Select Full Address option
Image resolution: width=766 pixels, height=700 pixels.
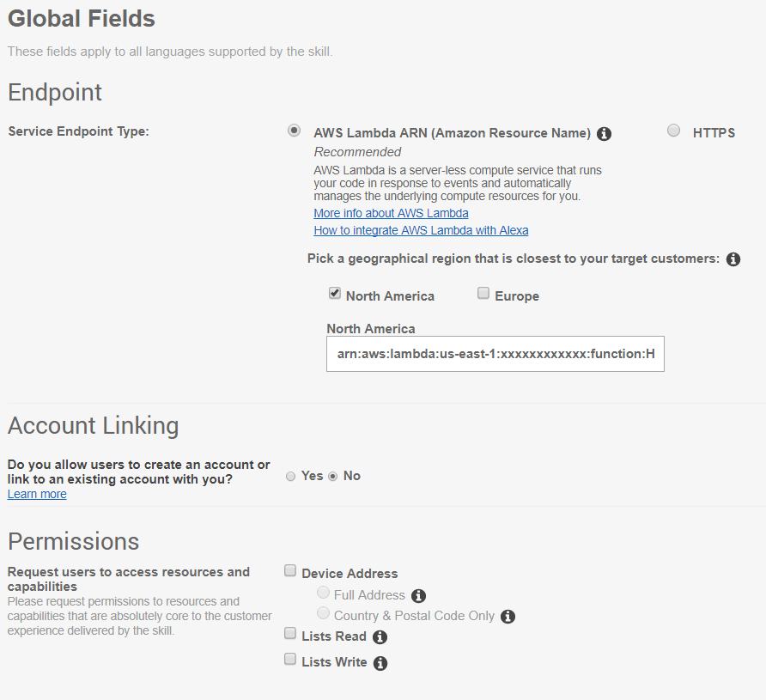click(x=324, y=593)
